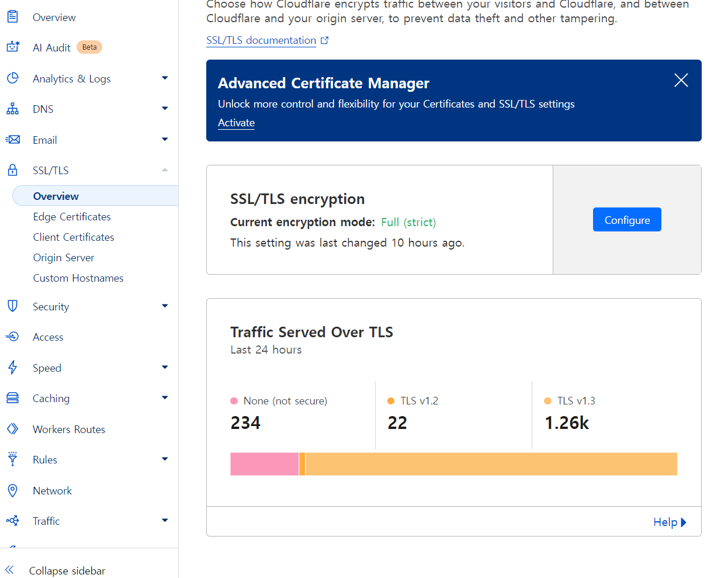Click the pink None (not secure) bar segment
728x578 pixels.
point(265,464)
